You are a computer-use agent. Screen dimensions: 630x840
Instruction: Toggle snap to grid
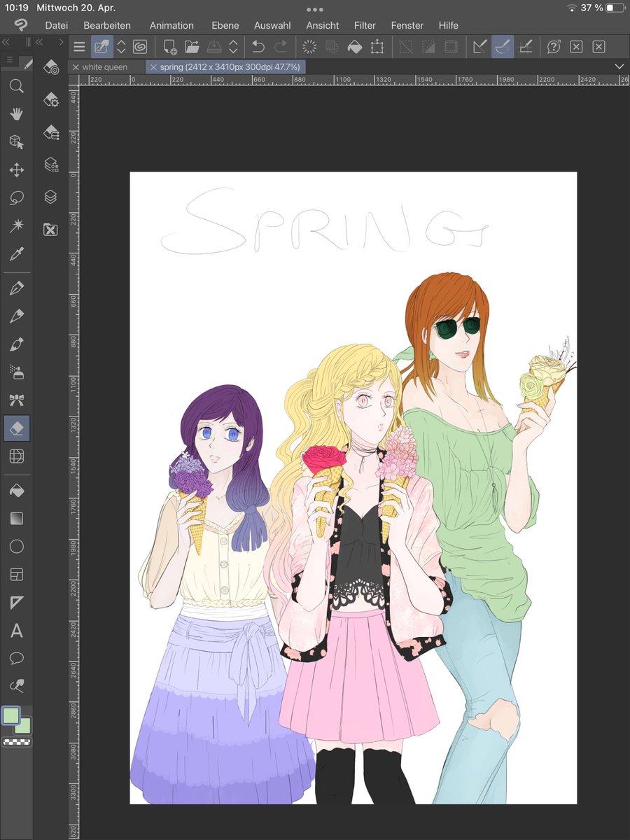click(x=526, y=47)
